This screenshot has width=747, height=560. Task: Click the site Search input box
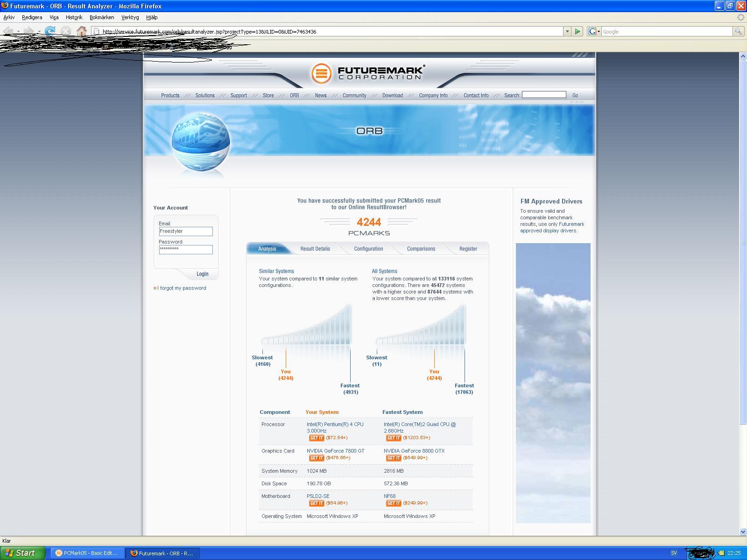(x=544, y=95)
